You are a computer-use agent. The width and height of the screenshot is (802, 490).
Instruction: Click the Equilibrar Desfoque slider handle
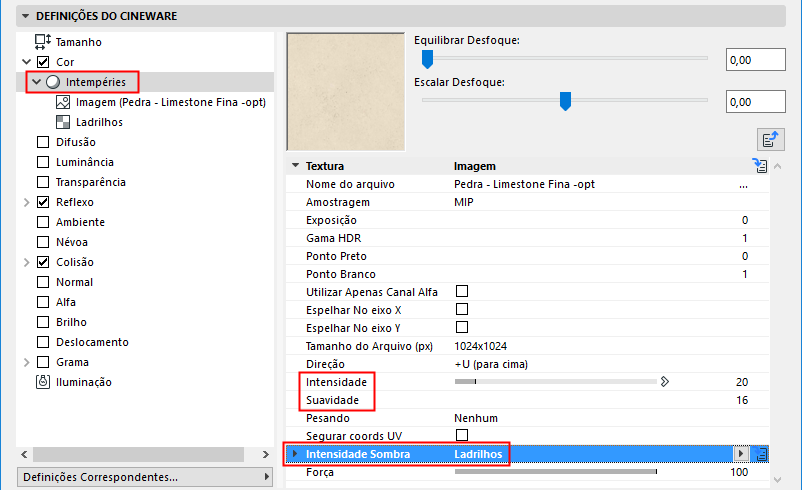(x=428, y=59)
